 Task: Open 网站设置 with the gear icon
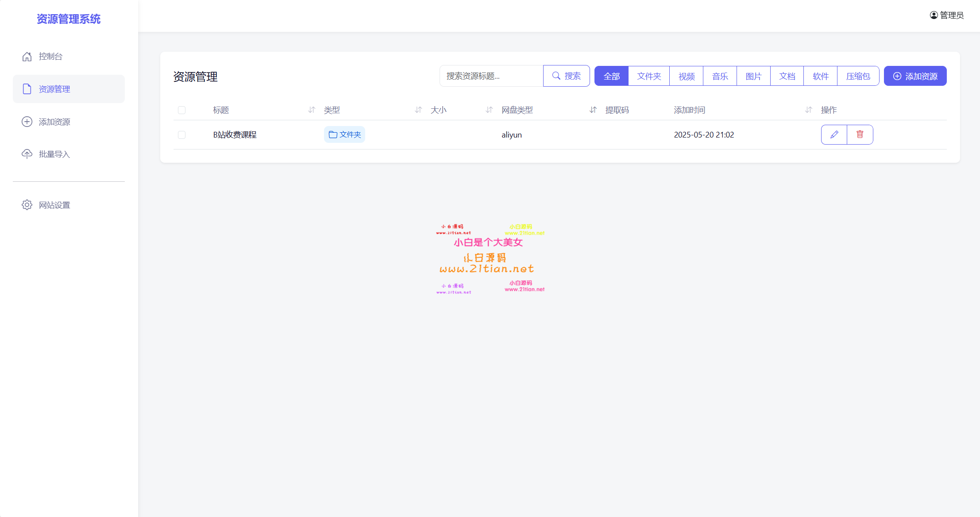[x=27, y=205]
